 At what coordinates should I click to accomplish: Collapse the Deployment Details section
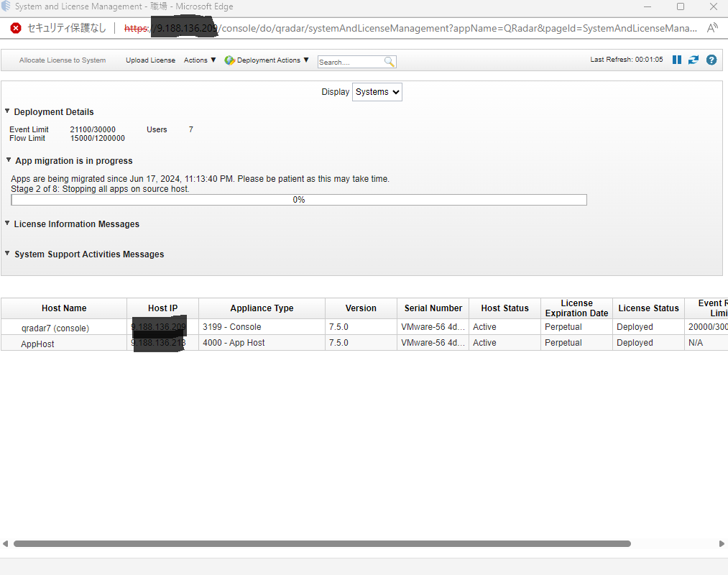coord(7,111)
